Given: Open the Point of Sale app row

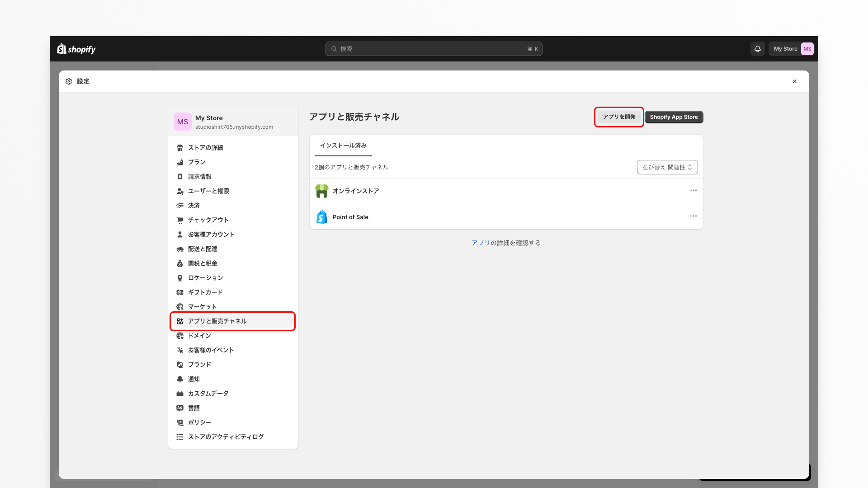Looking at the screenshot, I should [x=506, y=217].
